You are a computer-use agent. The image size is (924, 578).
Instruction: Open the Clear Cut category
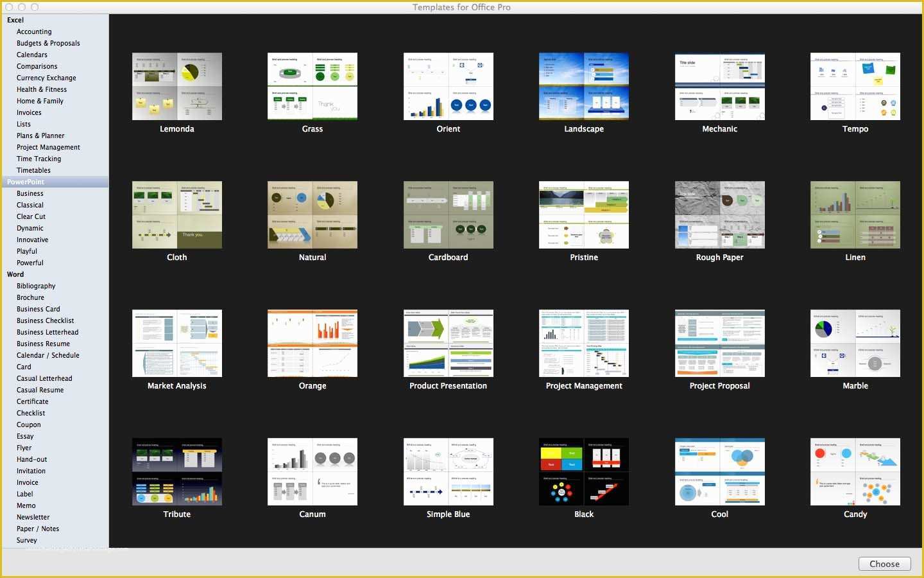pos(31,216)
